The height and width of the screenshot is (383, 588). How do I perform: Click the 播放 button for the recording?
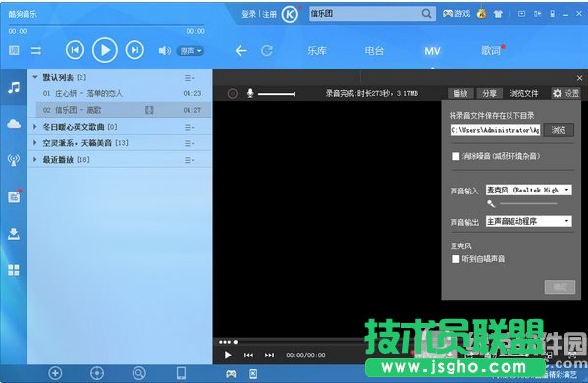pyautogui.click(x=460, y=93)
